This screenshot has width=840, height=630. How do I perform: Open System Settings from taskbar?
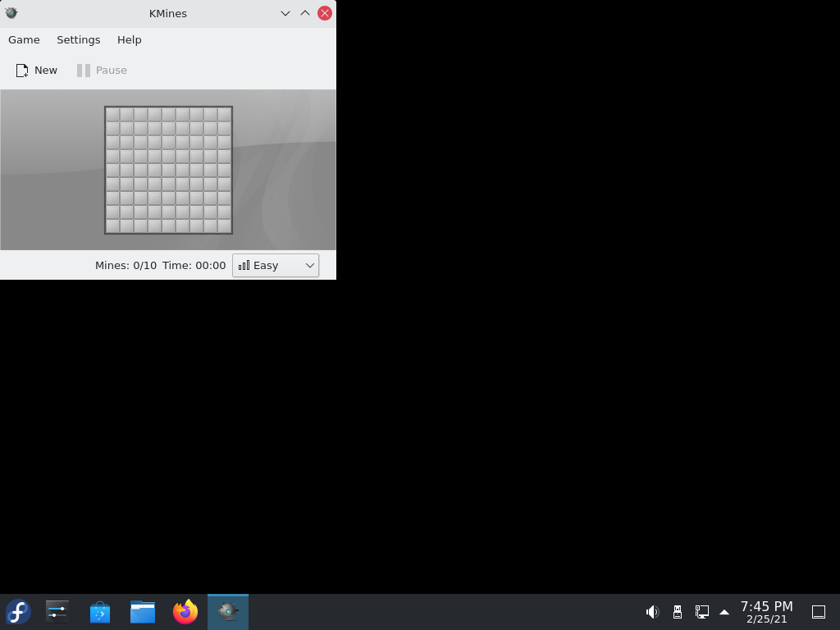[57, 612]
